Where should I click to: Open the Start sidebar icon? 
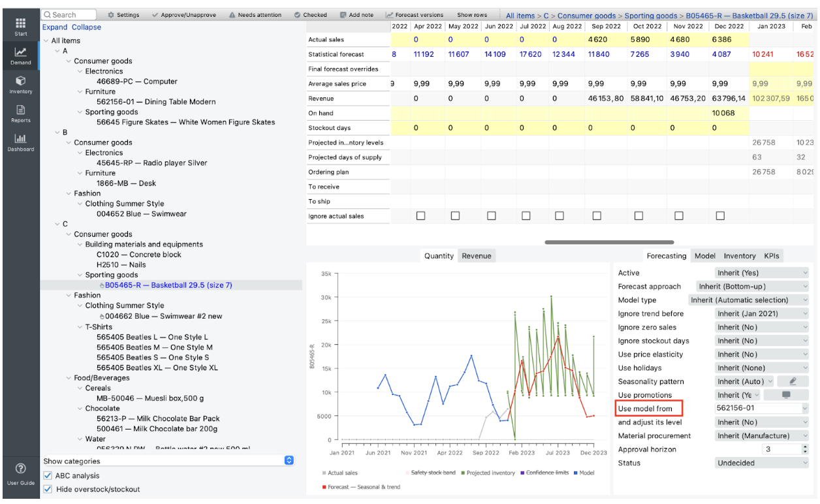[x=20, y=24]
